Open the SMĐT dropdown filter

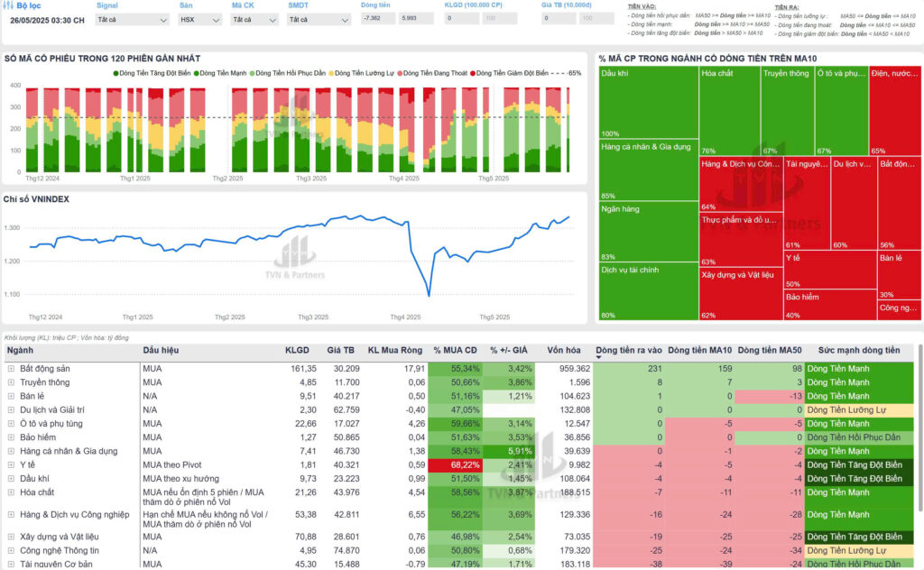pyautogui.click(x=317, y=19)
